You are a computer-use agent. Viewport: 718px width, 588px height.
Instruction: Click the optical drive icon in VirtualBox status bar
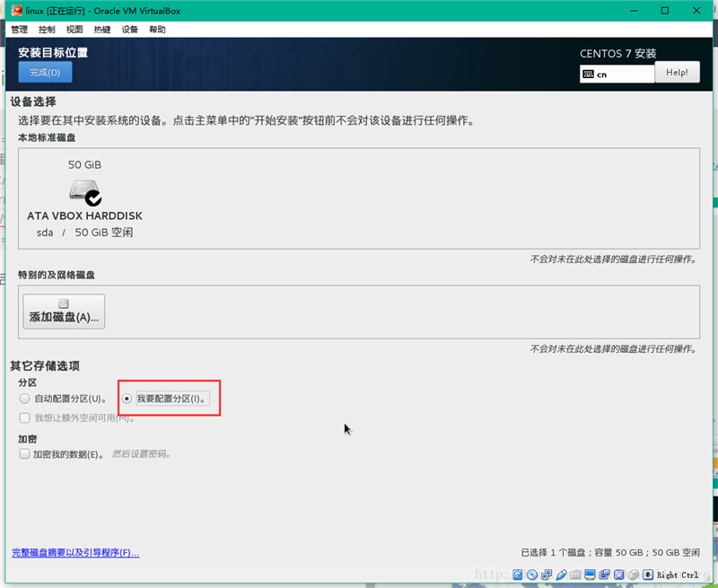[533, 575]
